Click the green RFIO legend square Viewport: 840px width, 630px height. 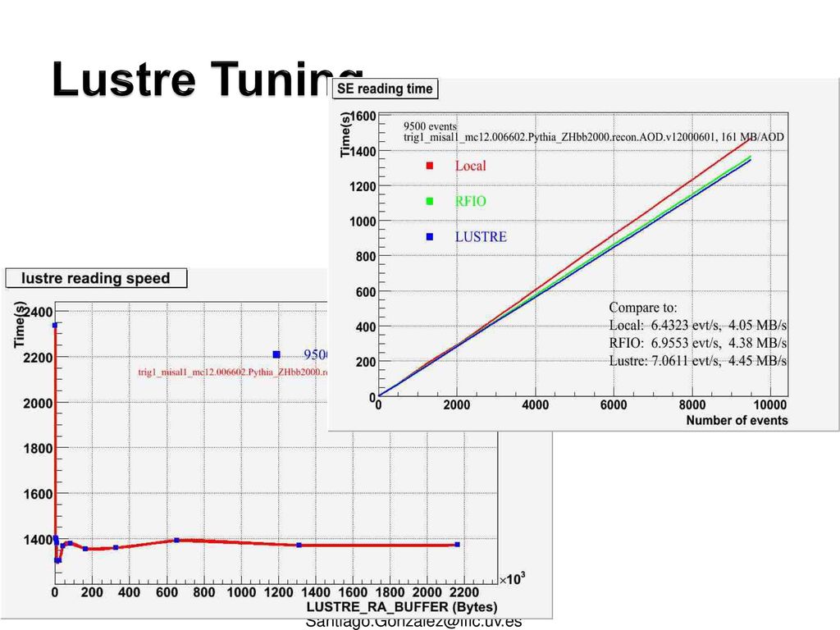click(430, 202)
